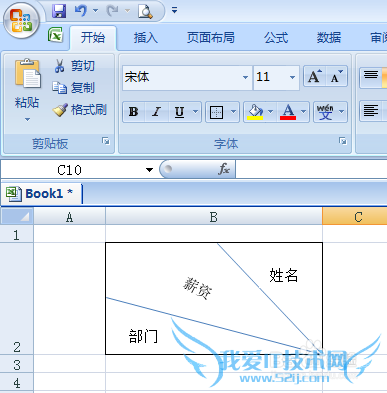Screen dimensions: 387x393
Task: Open the Office button menu
Action: click(x=21, y=21)
